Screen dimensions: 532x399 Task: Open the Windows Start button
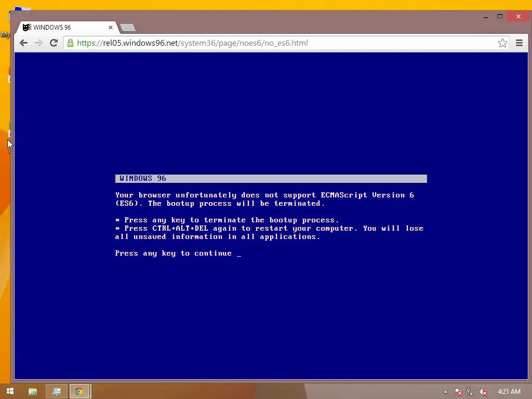pos(10,391)
